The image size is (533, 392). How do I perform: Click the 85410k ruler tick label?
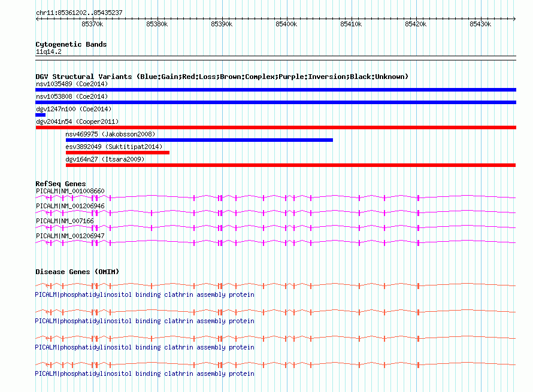click(x=351, y=24)
